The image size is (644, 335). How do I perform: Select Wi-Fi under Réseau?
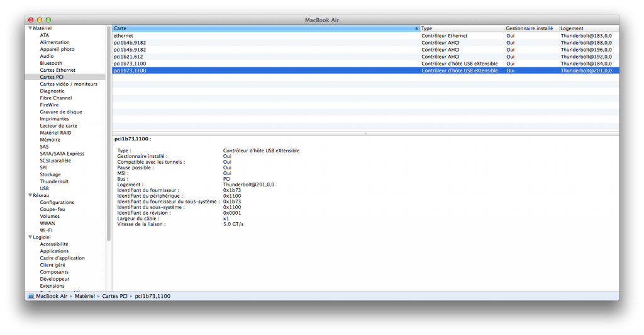click(x=45, y=230)
